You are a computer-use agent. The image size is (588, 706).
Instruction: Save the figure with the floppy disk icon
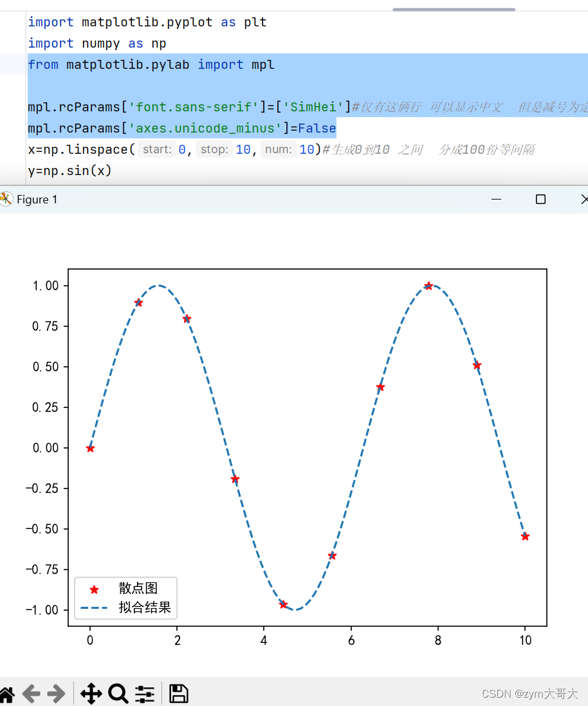(178, 693)
